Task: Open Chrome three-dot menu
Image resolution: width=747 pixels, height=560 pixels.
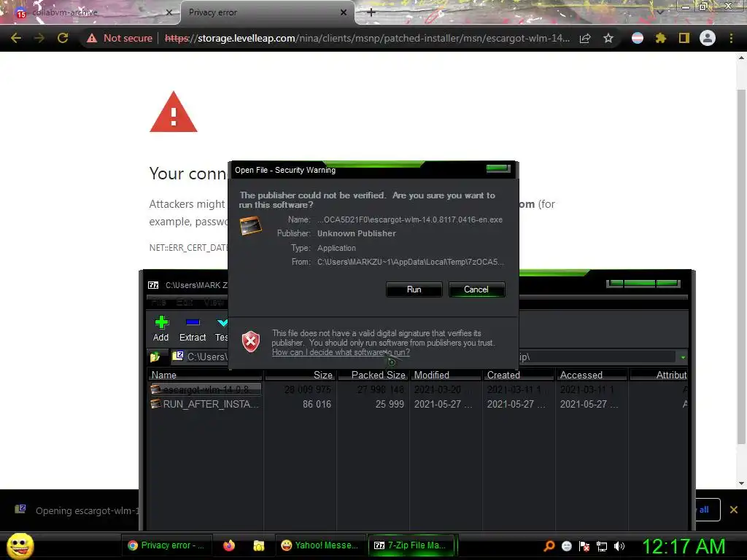Action: (x=731, y=38)
